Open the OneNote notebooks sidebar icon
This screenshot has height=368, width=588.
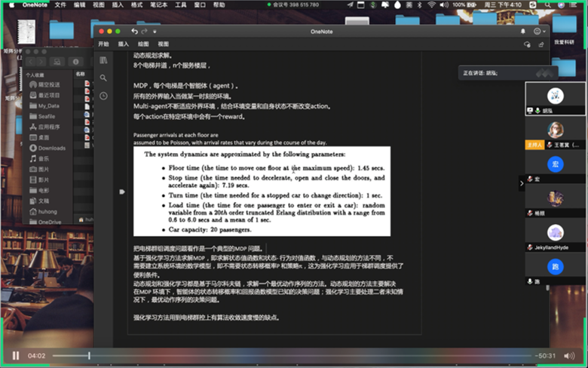click(103, 60)
